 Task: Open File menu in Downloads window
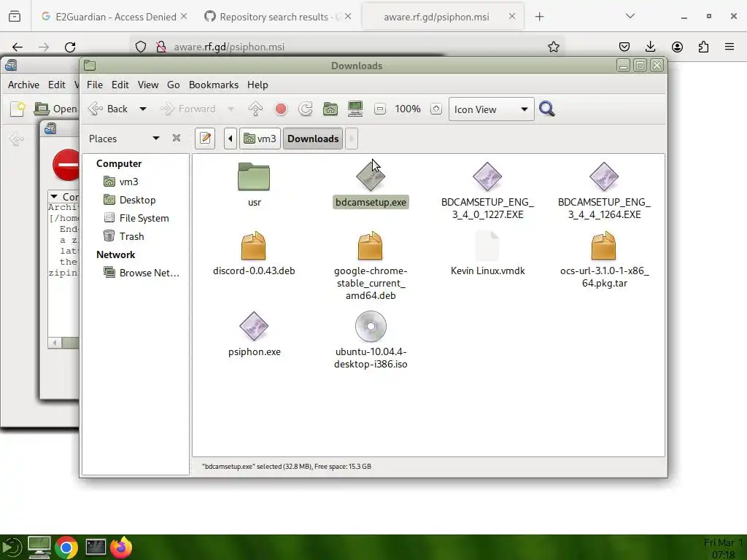94,85
